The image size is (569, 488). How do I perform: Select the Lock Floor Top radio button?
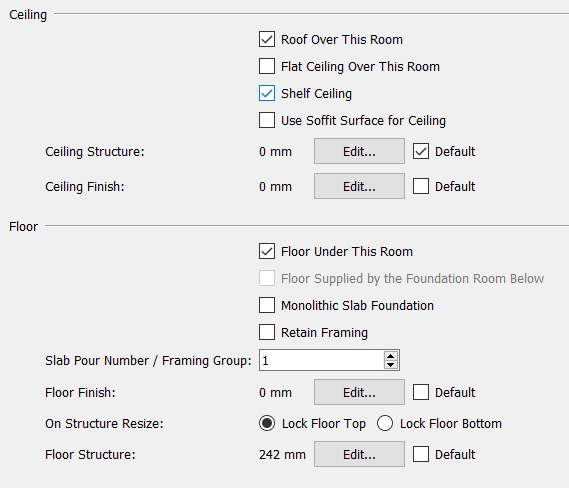coord(267,423)
